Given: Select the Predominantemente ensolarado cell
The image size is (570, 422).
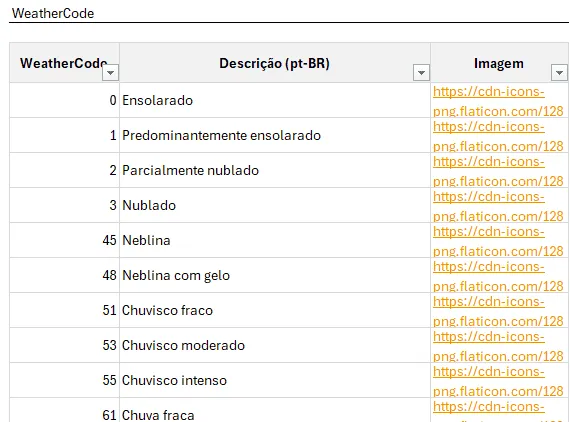Looking at the screenshot, I should pos(275,135).
